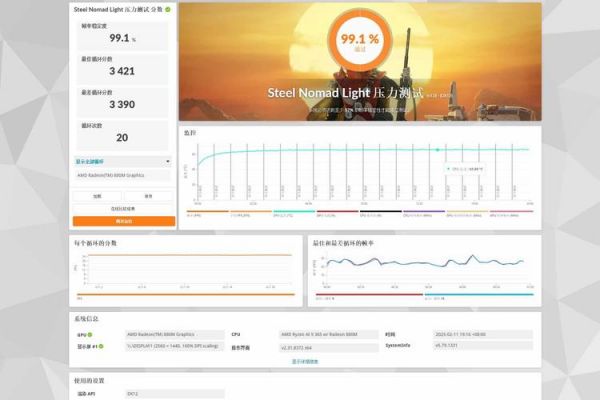Toggle the red legend under best/worst loop frame-rate chart
Image resolution: width=600 pixels, height=400 pixels.
[x=369, y=296]
